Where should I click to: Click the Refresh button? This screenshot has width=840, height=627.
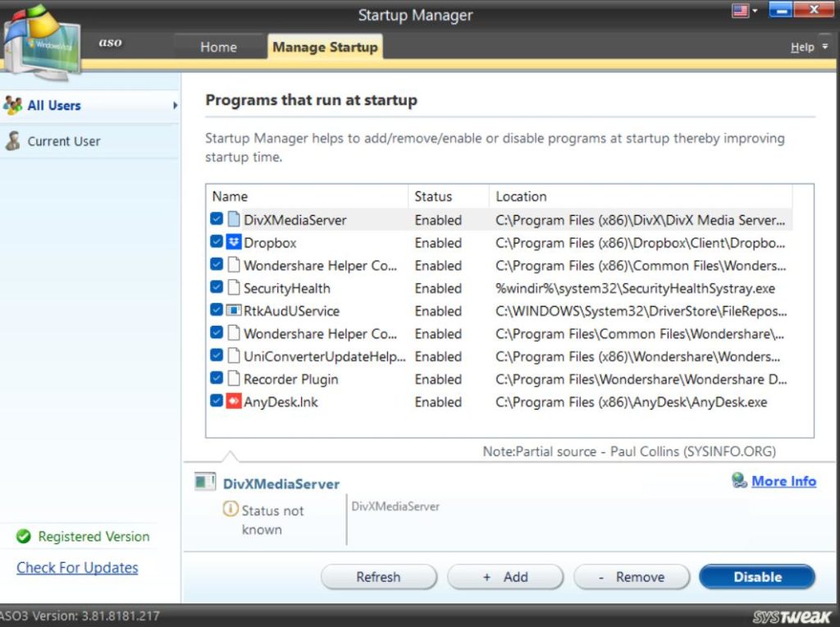379,577
